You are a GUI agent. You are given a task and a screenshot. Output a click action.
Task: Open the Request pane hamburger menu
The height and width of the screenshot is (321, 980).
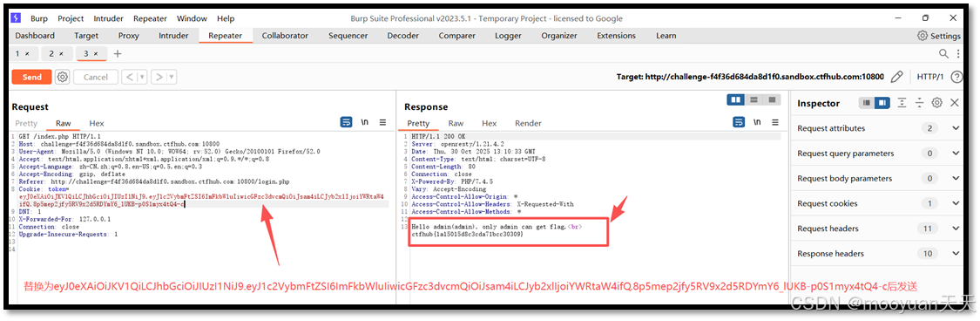point(383,123)
